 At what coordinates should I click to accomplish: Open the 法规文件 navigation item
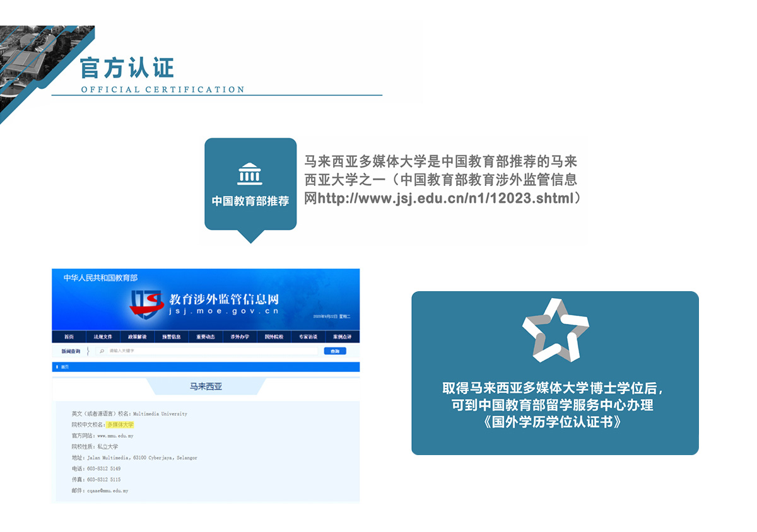(x=103, y=337)
